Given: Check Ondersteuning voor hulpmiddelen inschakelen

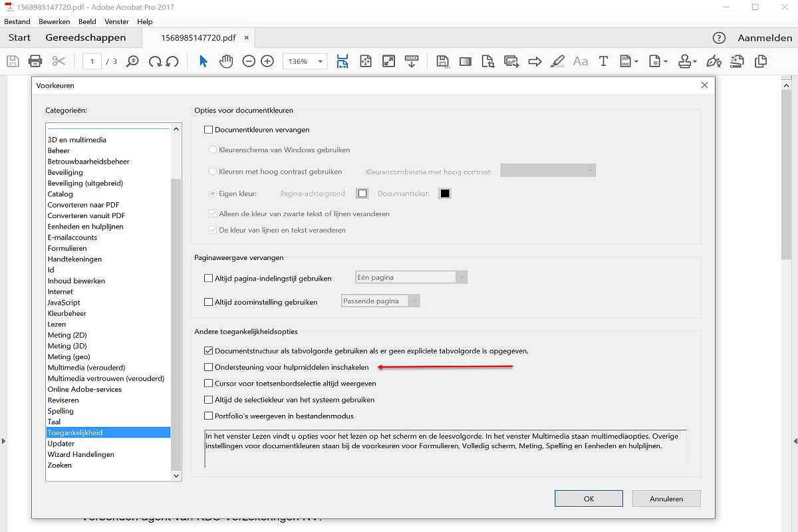Looking at the screenshot, I should click(209, 367).
